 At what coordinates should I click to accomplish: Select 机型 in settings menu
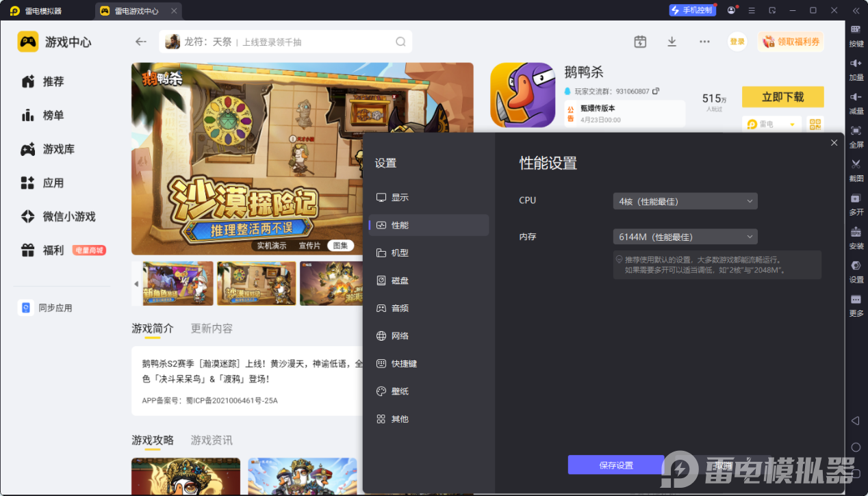[x=429, y=252]
